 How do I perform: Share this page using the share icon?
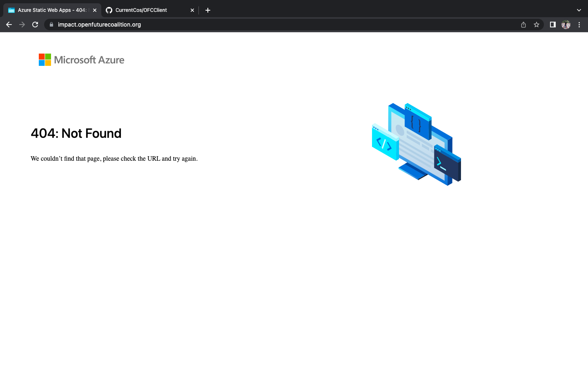click(x=523, y=25)
